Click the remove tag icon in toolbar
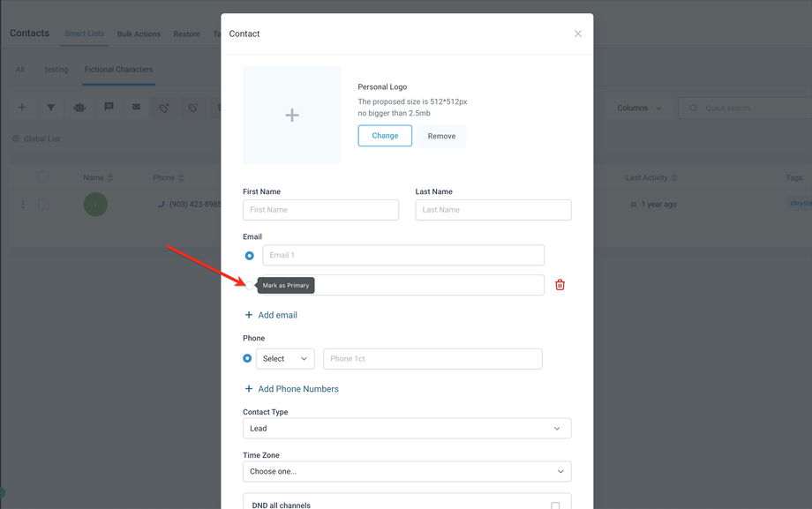Image resolution: width=812 pixels, height=509 pixels. (192, 108)
